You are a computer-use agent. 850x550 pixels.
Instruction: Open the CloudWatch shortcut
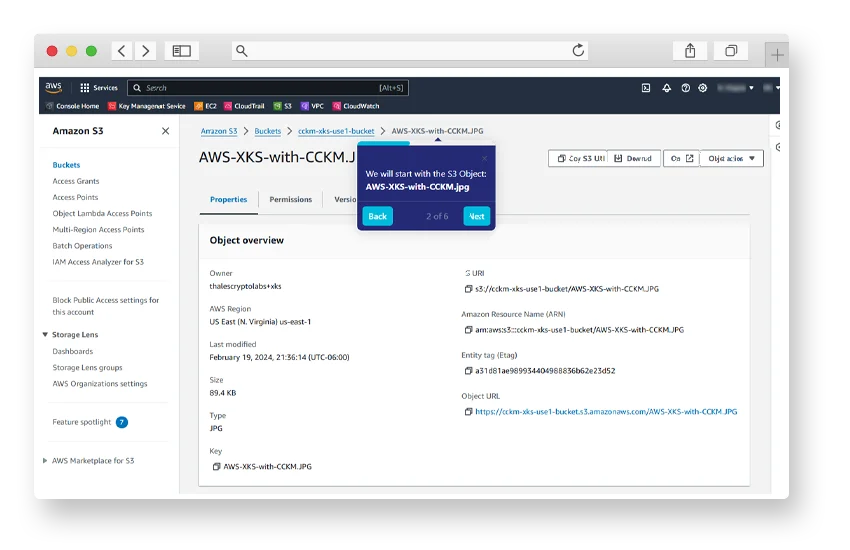tap(356, 106)
